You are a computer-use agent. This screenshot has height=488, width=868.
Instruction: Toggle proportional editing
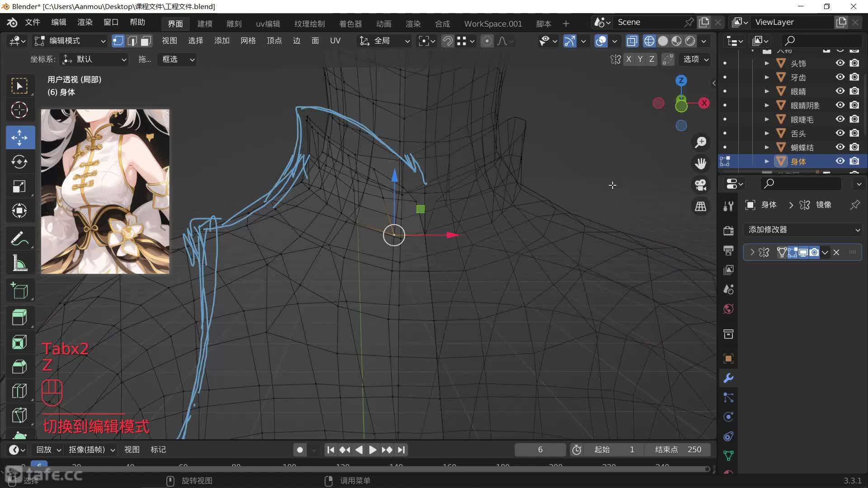click(487, 41)
